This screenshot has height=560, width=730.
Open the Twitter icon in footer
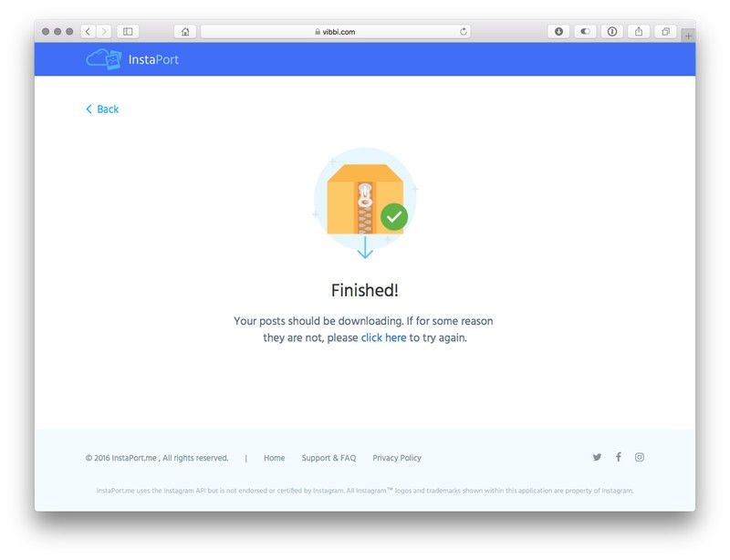pos(597,457)
